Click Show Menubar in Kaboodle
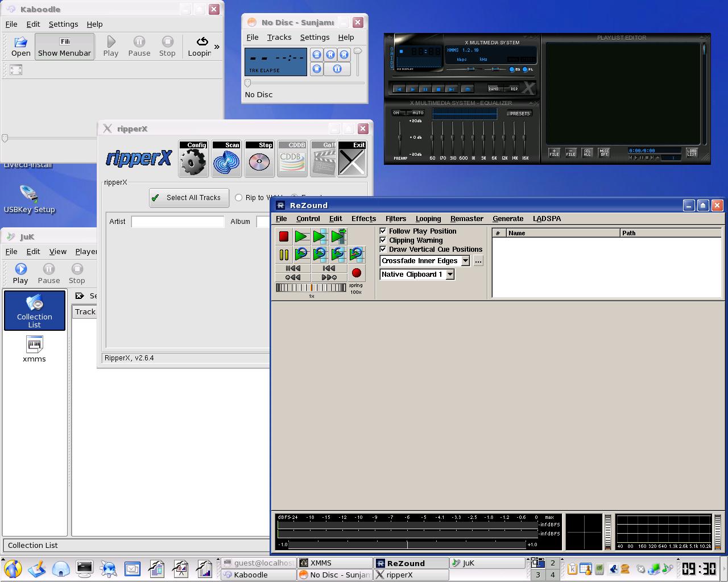728x582 pixels. 64,47
